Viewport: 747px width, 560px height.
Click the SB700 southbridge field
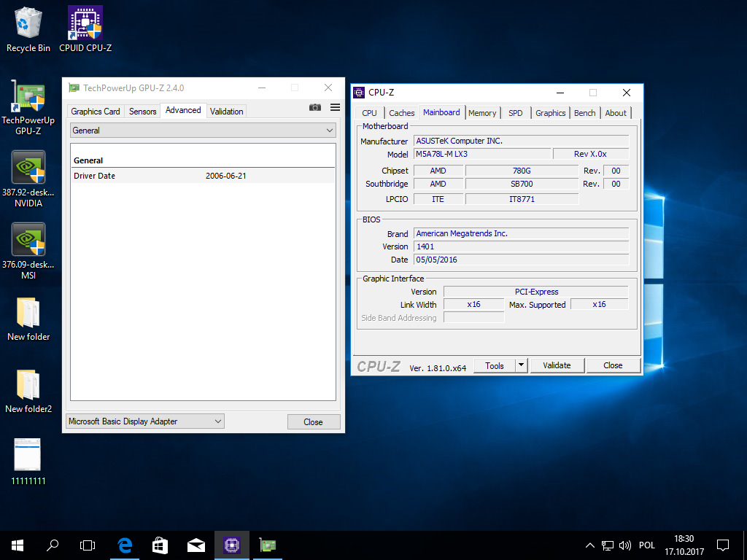click(x=522, y=184)
